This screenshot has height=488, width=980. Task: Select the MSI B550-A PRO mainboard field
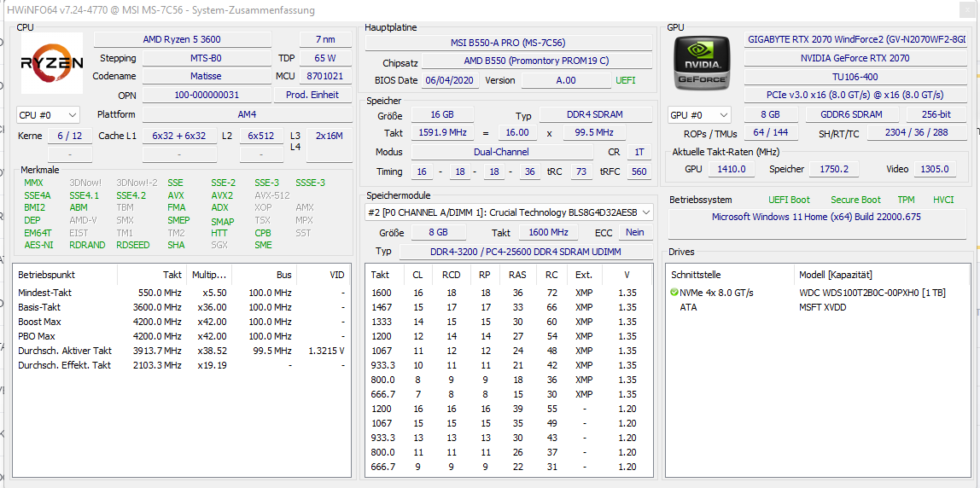(x=509, y=44)
